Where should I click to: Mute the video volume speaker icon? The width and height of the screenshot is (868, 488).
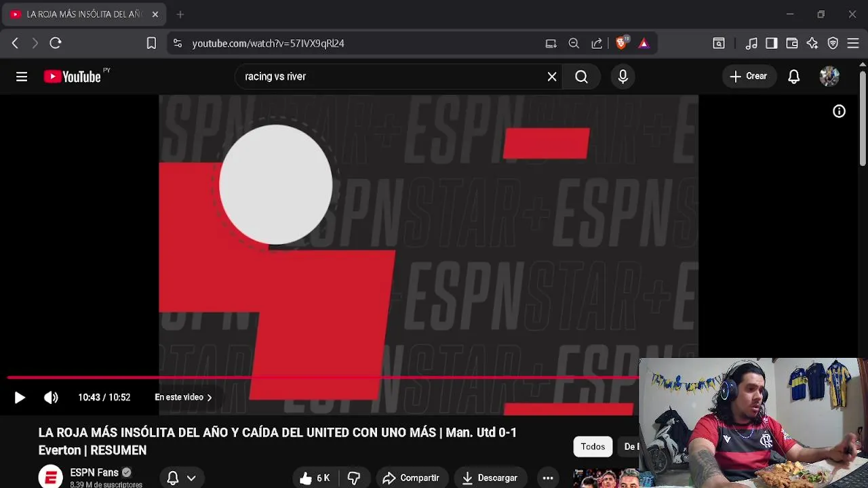[52, 398]
